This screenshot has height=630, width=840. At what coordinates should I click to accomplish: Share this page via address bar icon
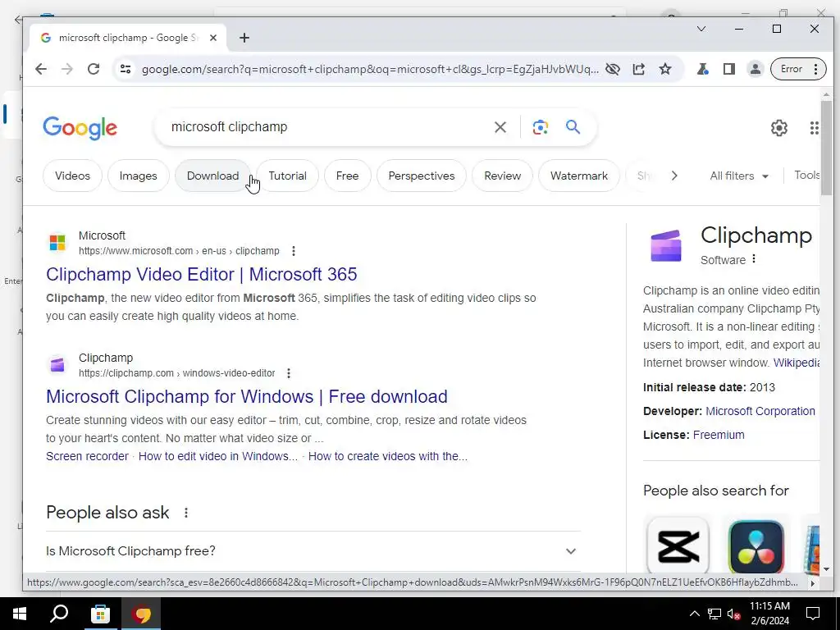pos(638,69)
